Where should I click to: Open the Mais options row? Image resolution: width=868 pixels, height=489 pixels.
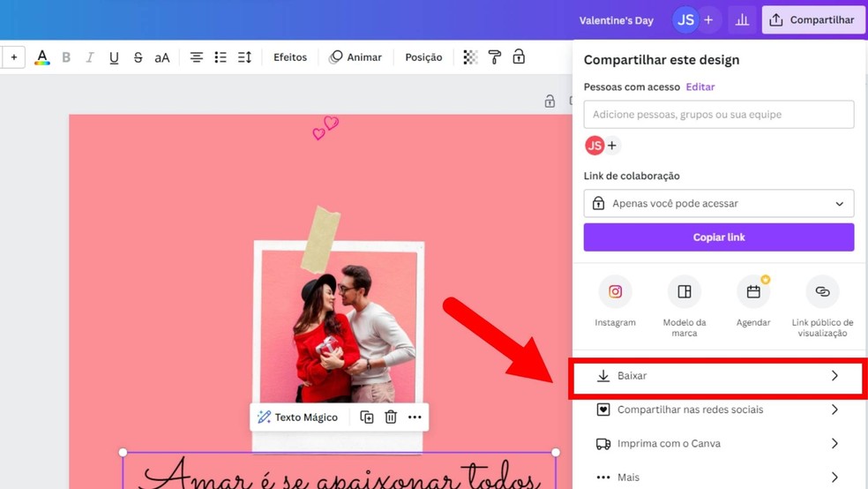point(719,477)
